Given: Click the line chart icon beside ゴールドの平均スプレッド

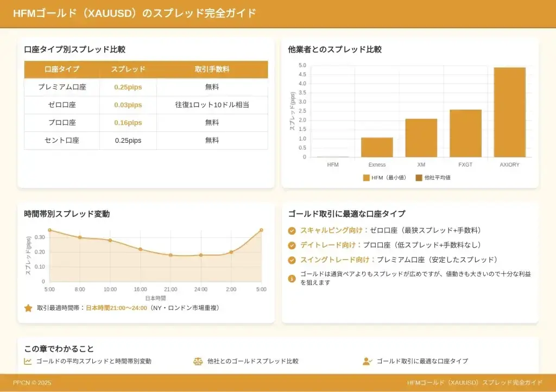Looking at the screenshot, I should click(28, 361).
